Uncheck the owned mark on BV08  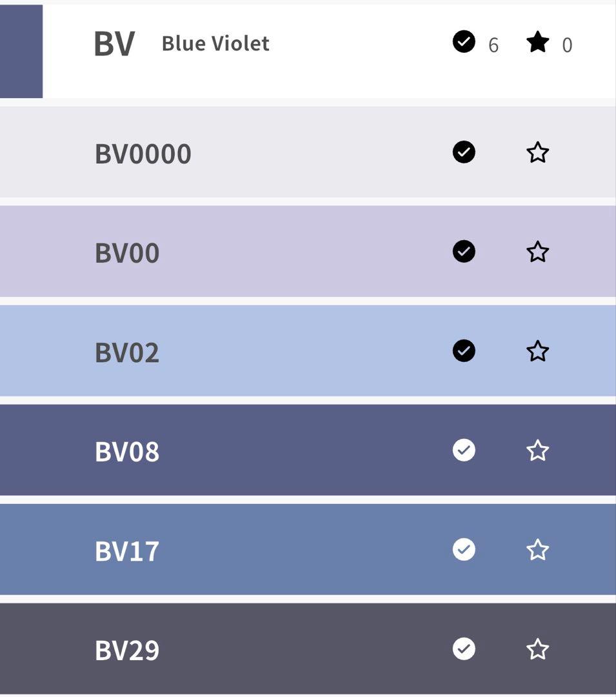tap(464, 450)
